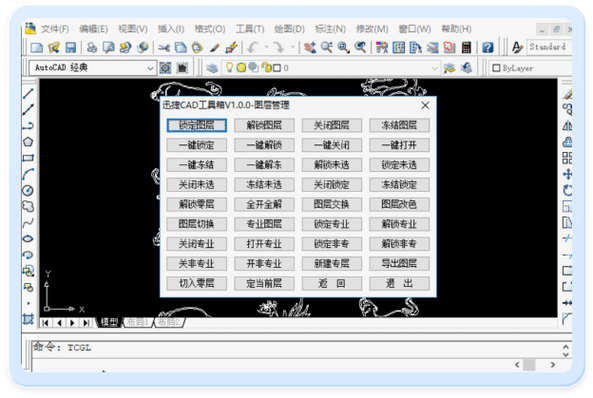
Task: Click the ByLayer color swatch box
Action: click(x=496, y=68)
